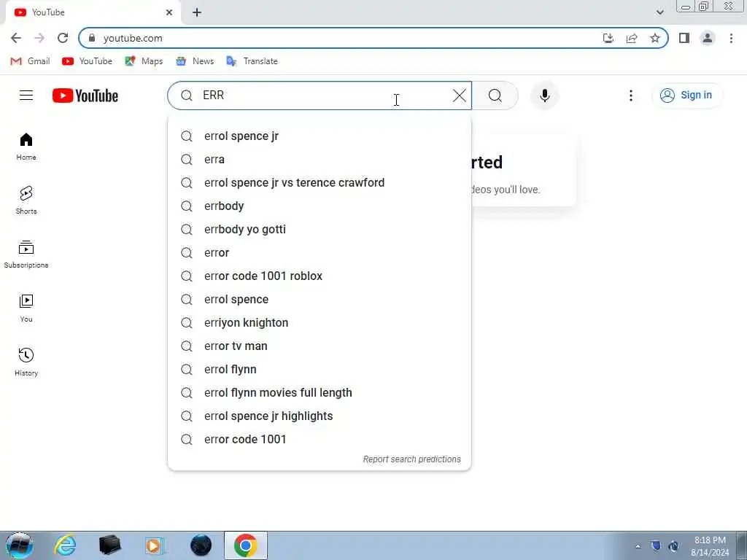Click the Chrome taskbar icon

coord(246,545)
